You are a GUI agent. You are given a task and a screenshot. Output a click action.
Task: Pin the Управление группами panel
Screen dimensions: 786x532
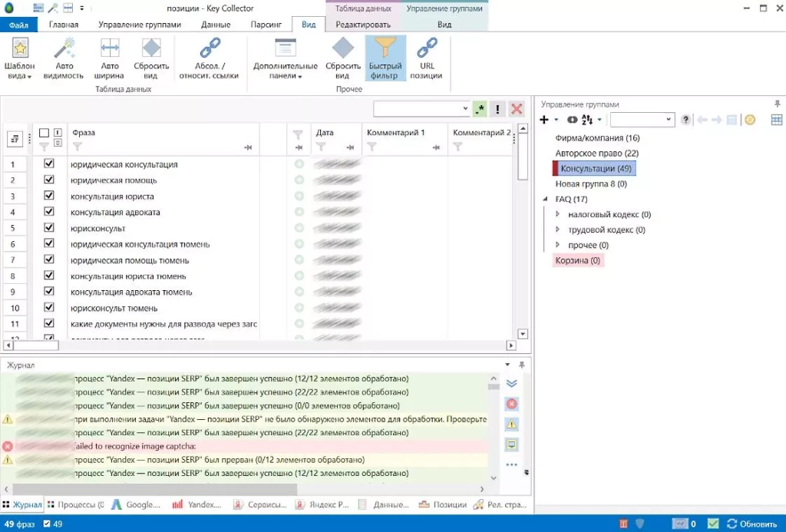[x=777, y=104]
